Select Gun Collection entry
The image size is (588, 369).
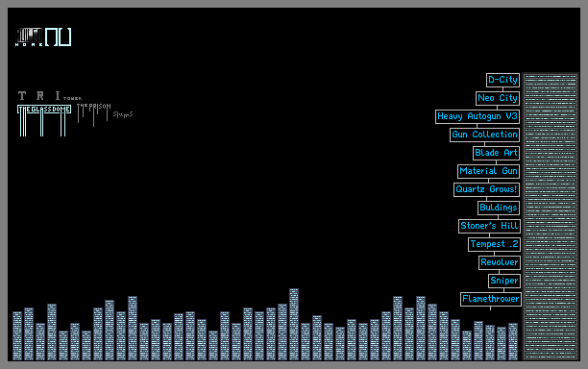[x=484, y=135]
